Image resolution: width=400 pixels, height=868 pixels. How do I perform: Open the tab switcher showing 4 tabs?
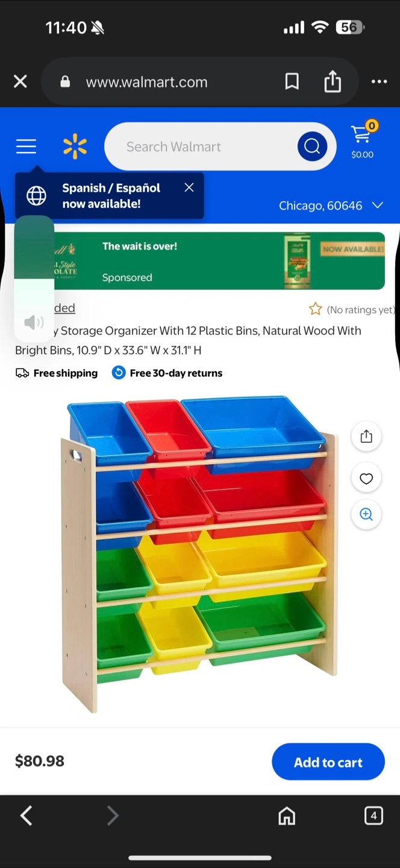tap(373, 816)
